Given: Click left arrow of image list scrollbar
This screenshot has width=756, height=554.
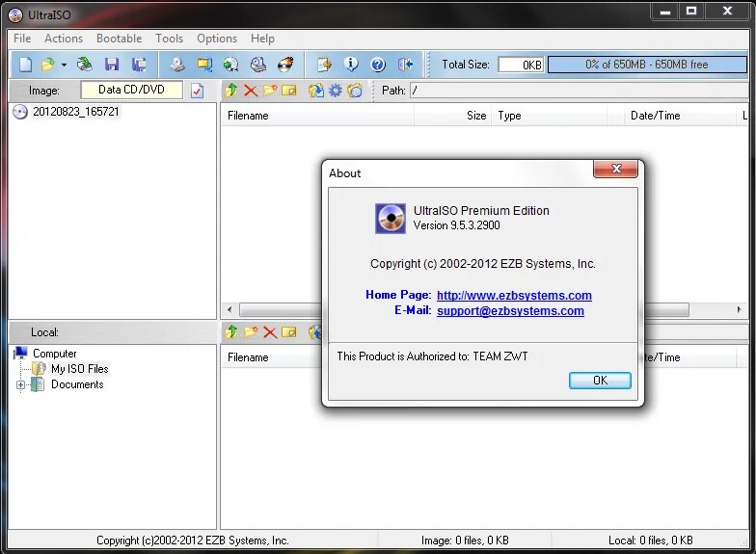Looking at the screenshot, I should tap(229, 309).
